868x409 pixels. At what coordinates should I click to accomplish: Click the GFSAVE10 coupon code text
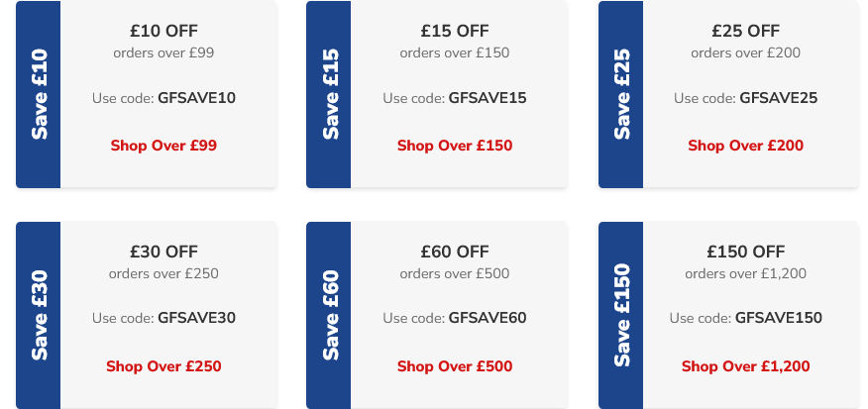(196, 98)
